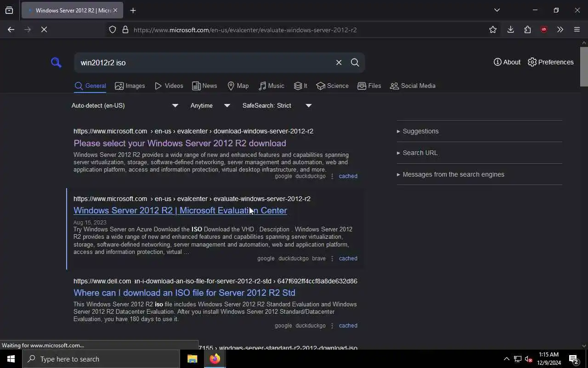
Task: Open 'Please select your Windows Server 2012 R2 download'
Action: point(180,143)
